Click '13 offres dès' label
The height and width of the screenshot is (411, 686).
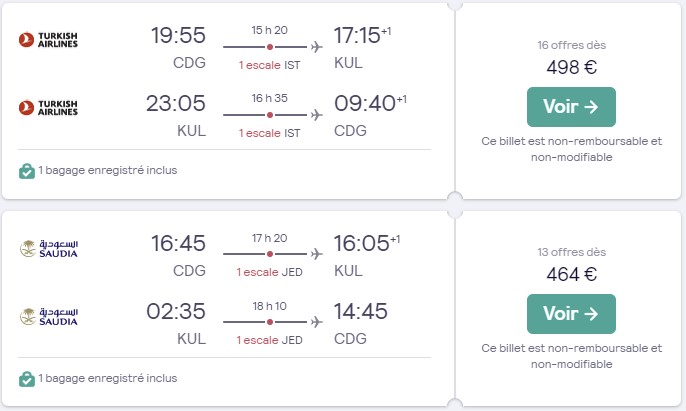(x=571, y=252)
